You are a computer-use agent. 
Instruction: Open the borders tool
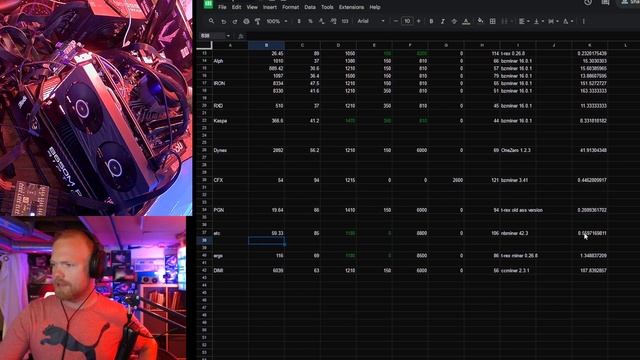click(493, 21)
